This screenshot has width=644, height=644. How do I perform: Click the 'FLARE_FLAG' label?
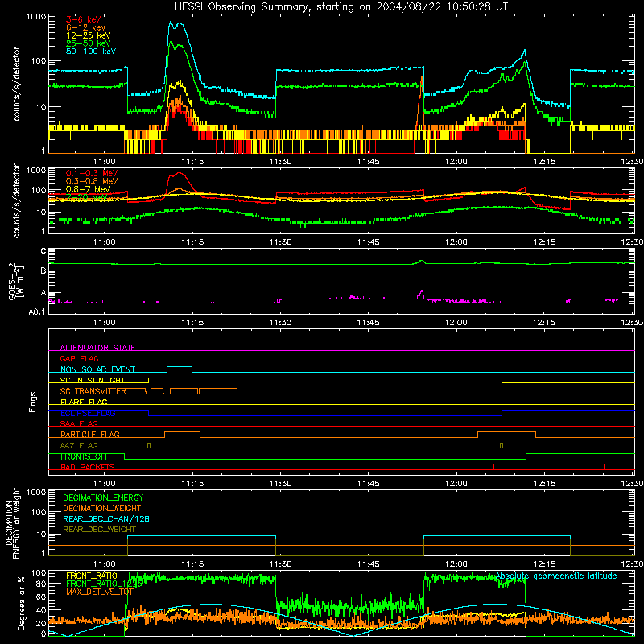(84, 402)
